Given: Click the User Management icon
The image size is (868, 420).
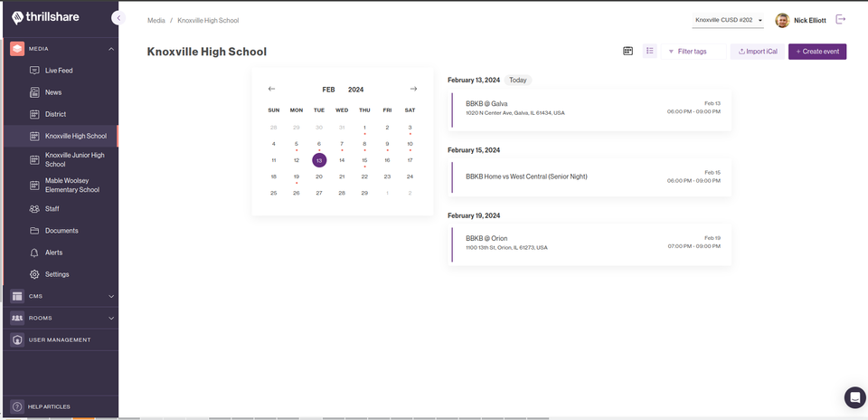Looking at the screenshot, I should 17,339.
